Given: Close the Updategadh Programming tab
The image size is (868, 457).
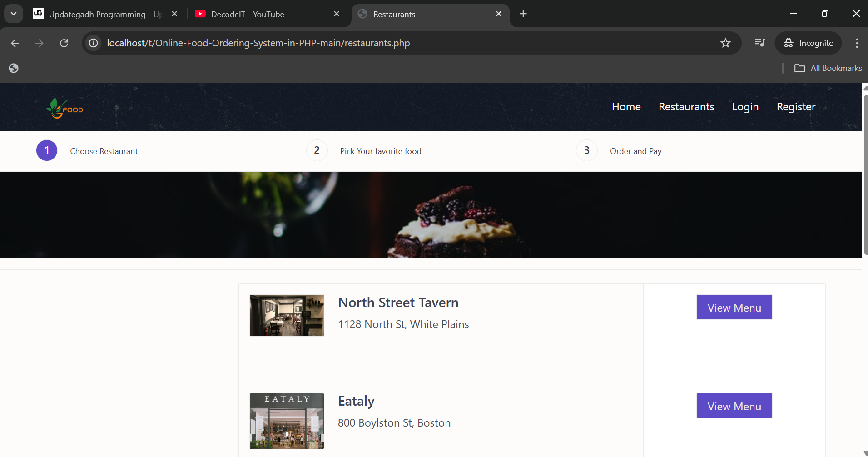Looking at the screenshot, I should (x=174, y=14).
